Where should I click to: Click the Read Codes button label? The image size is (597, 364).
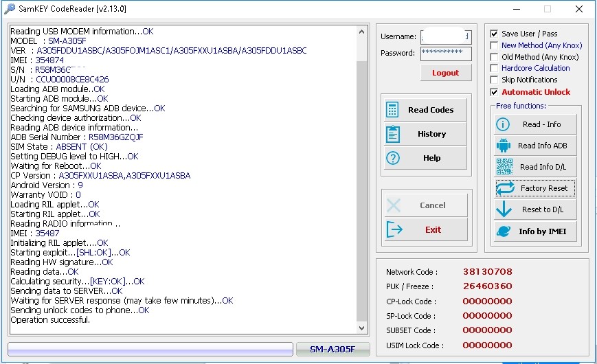[x=431, y=110]
